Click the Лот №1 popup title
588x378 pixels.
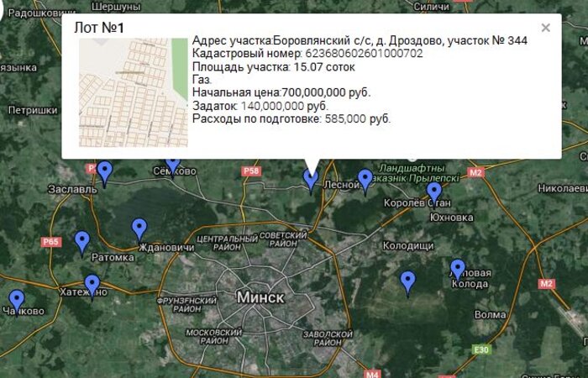click(x=99, y=27)
